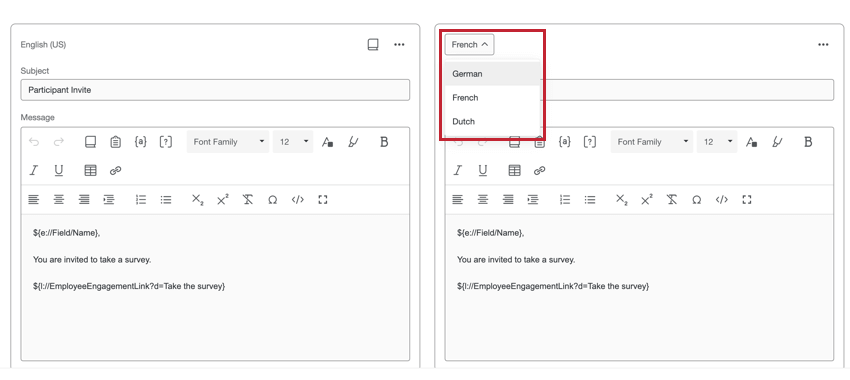Open the three-dot menu of the English panel
Viewport: 850px width, 380px height.
click(400, 44)
